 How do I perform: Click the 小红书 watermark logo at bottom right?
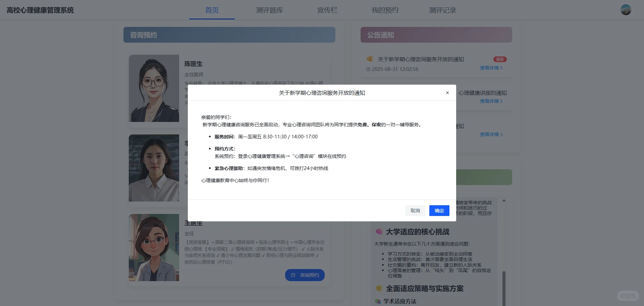coord(627,296)
